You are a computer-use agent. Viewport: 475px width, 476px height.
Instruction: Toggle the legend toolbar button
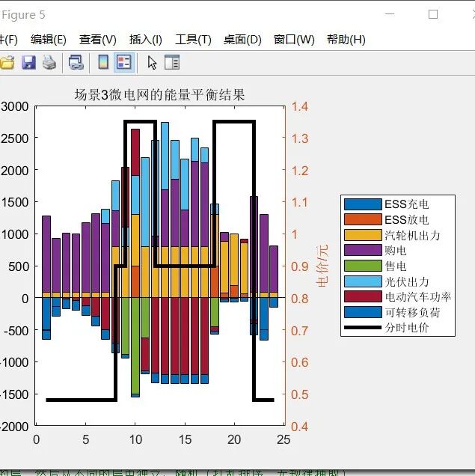point(124,63)
